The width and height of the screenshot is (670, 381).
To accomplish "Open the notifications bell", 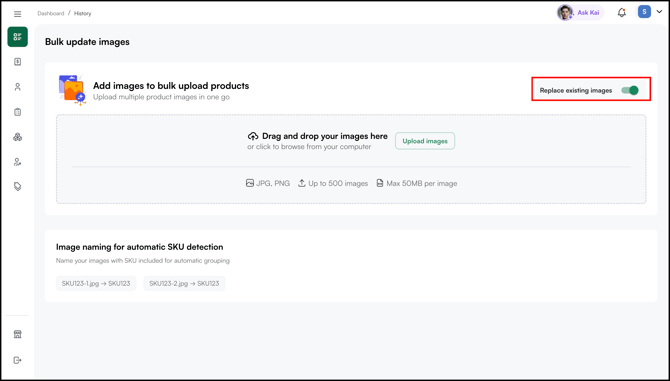I will pyautogui.click(x=622, y=13).
